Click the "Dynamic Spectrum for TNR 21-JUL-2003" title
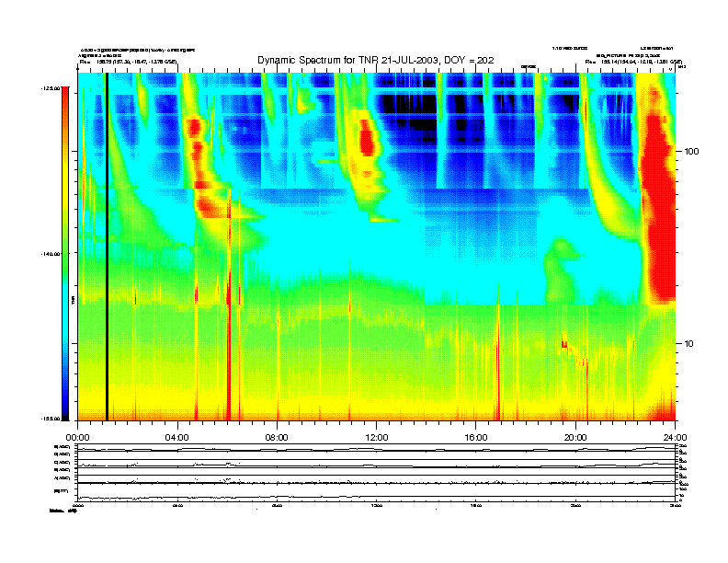This screenshot has height=563, width=728. (x=376, y=60)
